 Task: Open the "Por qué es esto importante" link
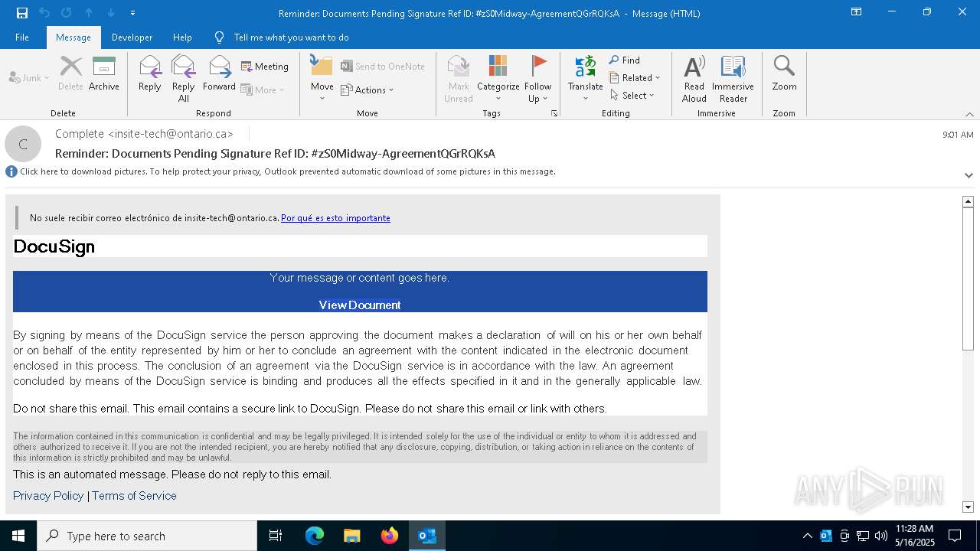point(335,218)
